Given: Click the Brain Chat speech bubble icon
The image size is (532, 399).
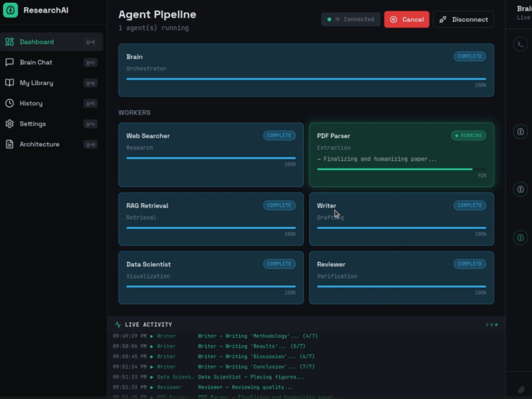Looking at the screenshot, I should [10, 62].
